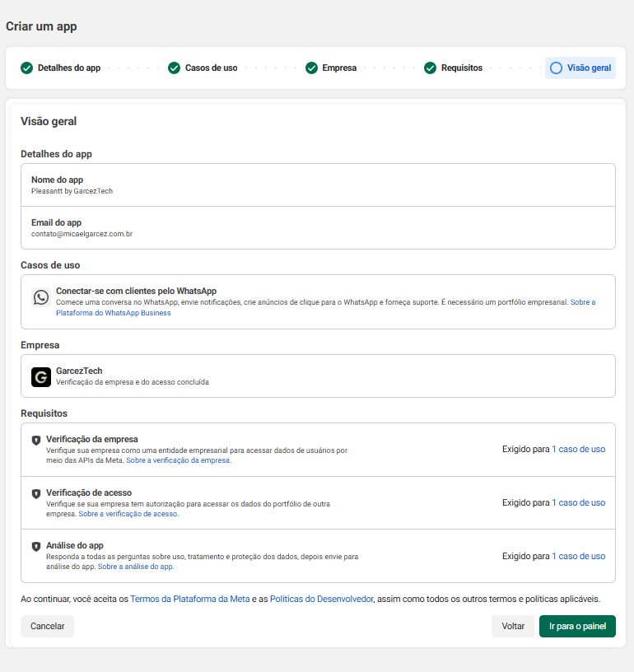Click the green checkmark next to Requisitos step
This screenshot has width=634, height=672.
[x=430, y=68]
